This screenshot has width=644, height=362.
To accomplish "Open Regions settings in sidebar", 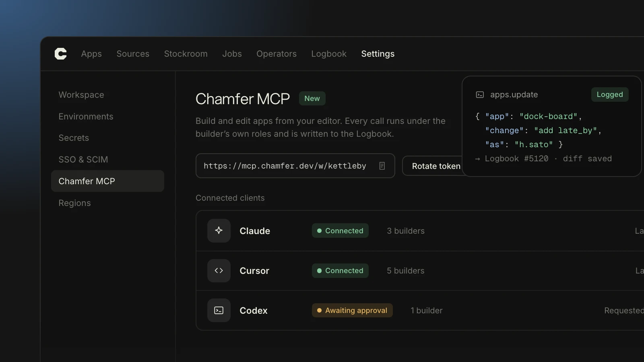I will click(74, 203).
